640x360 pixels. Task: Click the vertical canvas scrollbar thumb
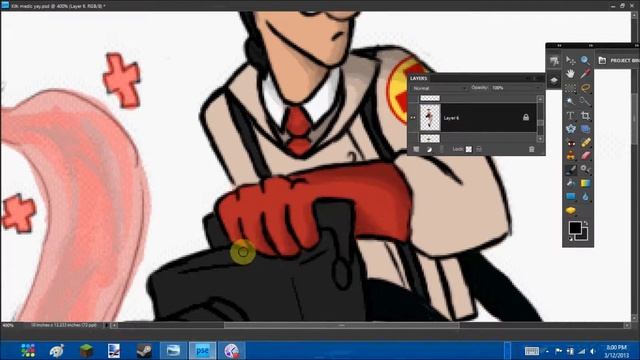635,118
